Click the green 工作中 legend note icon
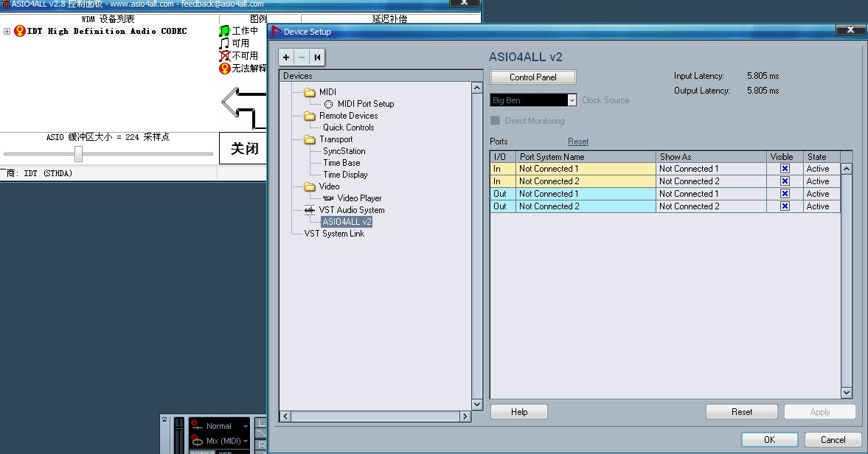The height and width of the screenshot is (454, 868). tap(224, 31)
